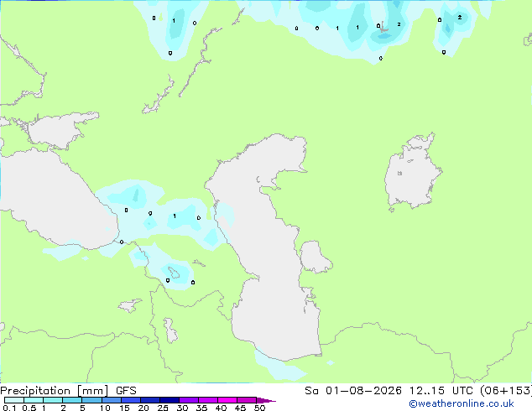Image resolution: width=532 pixels, height=411 pixels.
Task: Click the 45–50 mm legend swatch
Action: tap(247, 400)
